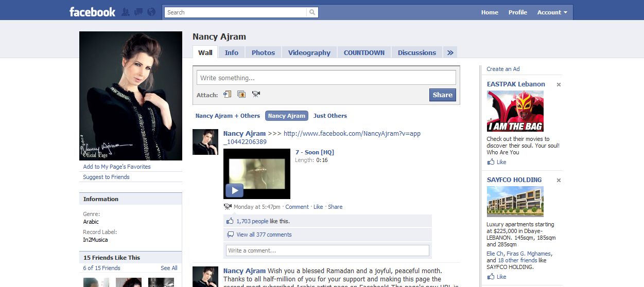Close the EASTPAK Lebanon ad
The height and width of the screenshot is (287, 644).
pyautogui.click(x=559, y=85)
